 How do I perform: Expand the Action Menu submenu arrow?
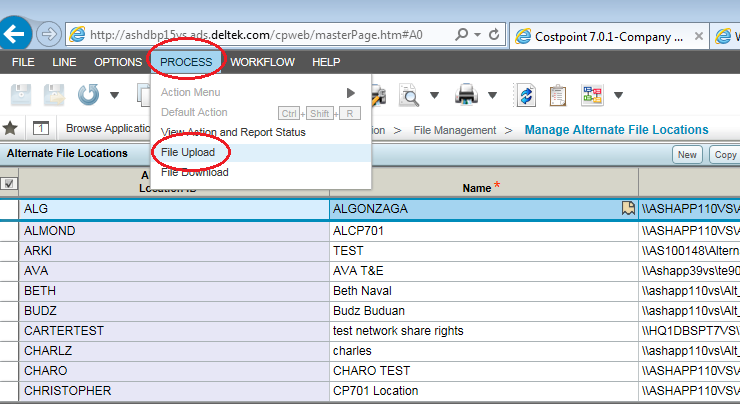(x=350, y=93)
